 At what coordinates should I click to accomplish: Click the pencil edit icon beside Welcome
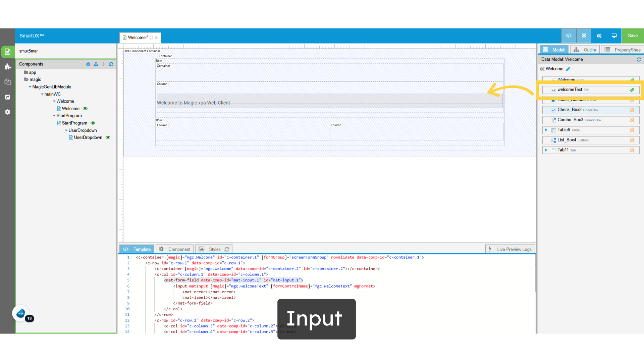568,69
